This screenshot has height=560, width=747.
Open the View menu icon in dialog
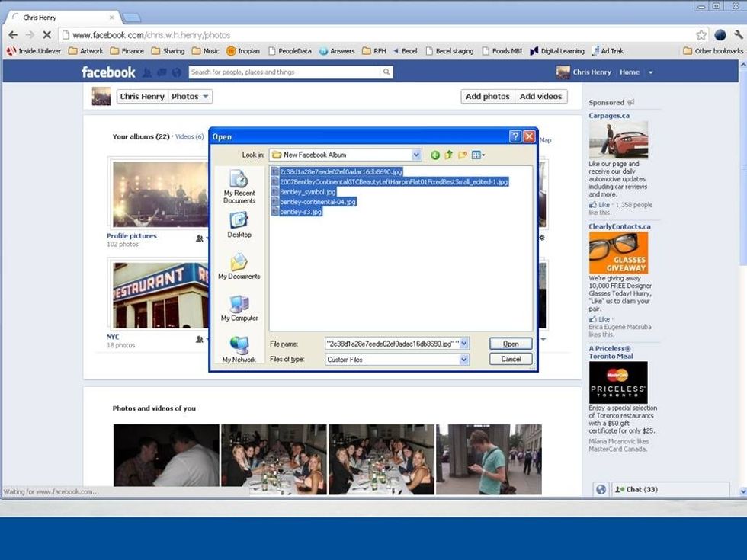pos(477,155)
